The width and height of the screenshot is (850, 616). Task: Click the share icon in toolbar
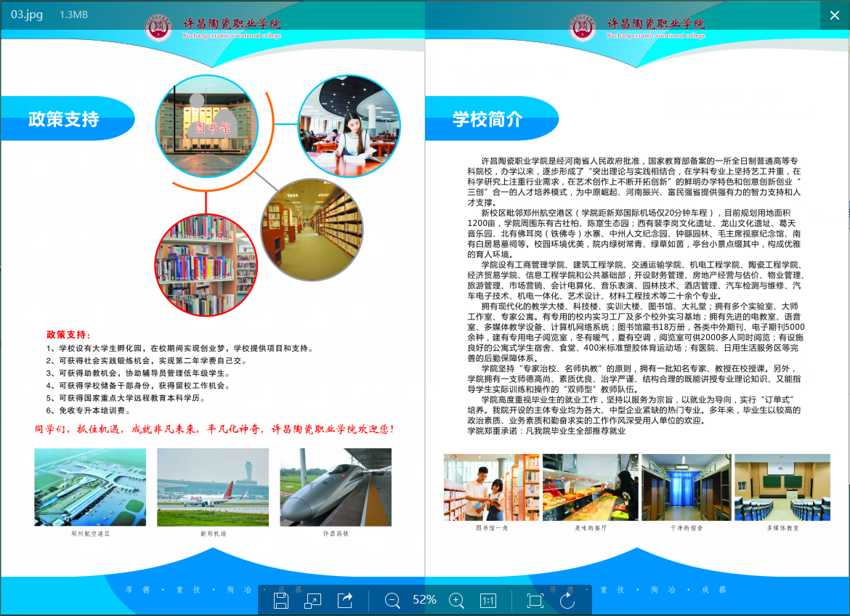tap(345, 600)
